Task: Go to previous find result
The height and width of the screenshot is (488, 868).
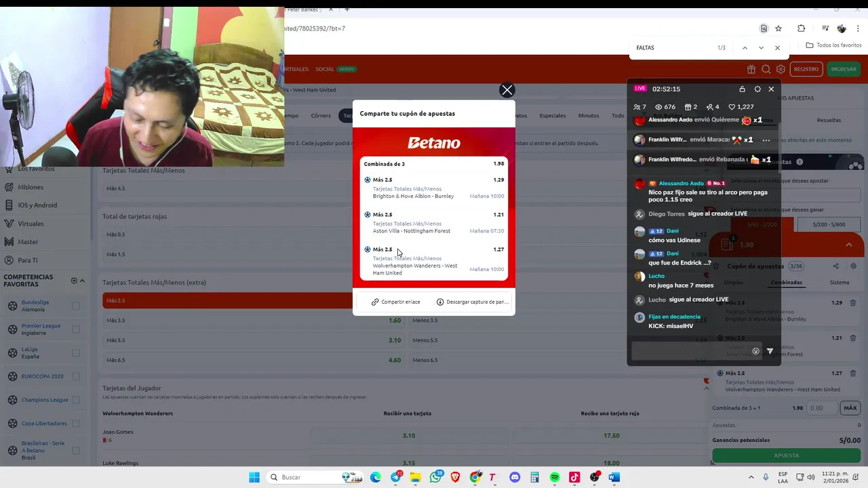Action: coord(745,48)
